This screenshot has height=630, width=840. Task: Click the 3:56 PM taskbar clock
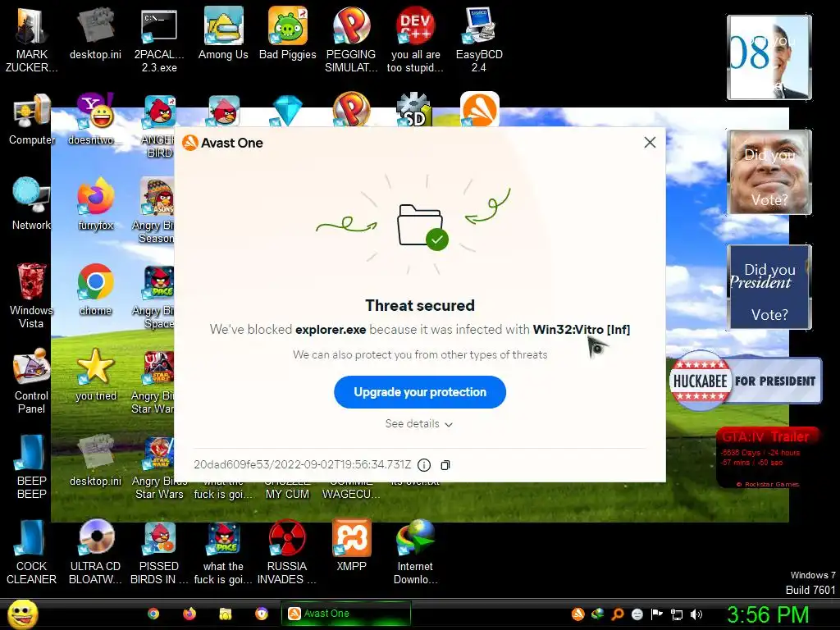(x=768, y=614)
